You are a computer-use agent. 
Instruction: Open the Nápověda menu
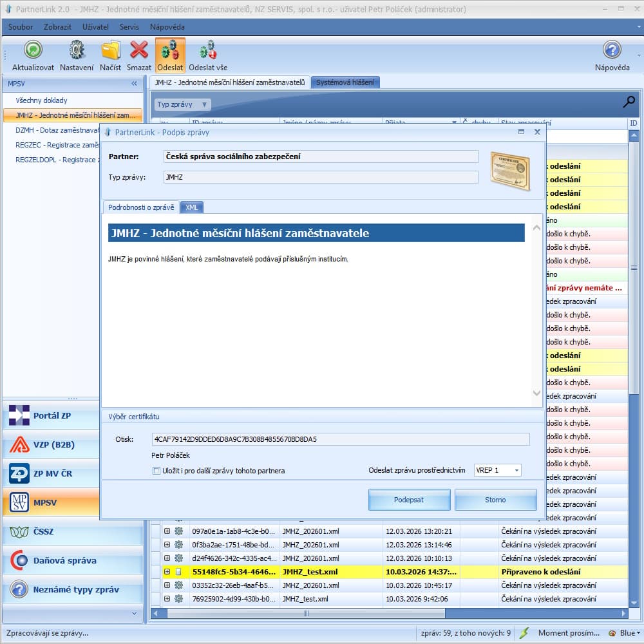pyautogui.click(x=167, y=27)
